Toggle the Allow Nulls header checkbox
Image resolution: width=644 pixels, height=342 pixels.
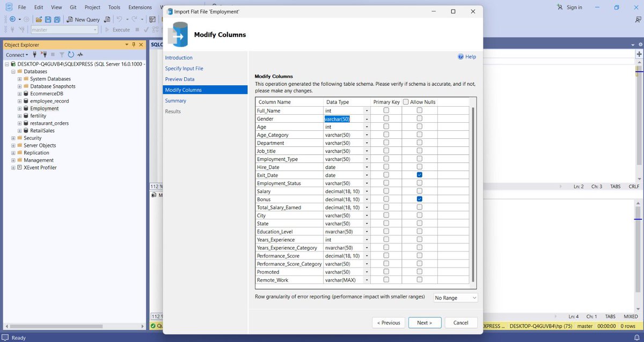(406, 102)
